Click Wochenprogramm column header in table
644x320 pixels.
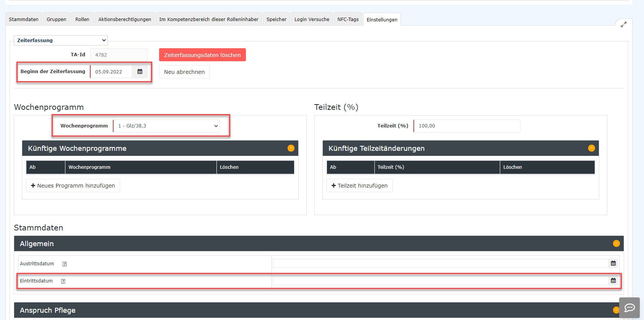pos(141,167)
